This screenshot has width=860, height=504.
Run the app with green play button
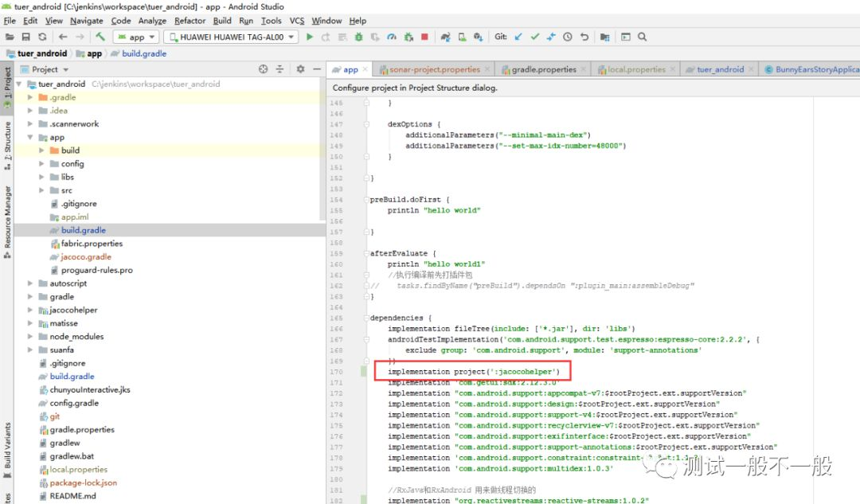(x=310, y=37)
